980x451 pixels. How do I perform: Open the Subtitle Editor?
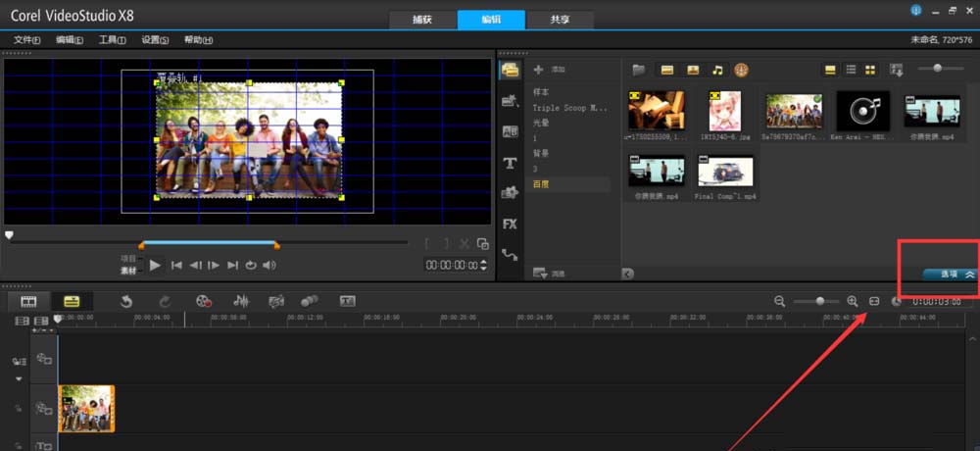[348, 302]
